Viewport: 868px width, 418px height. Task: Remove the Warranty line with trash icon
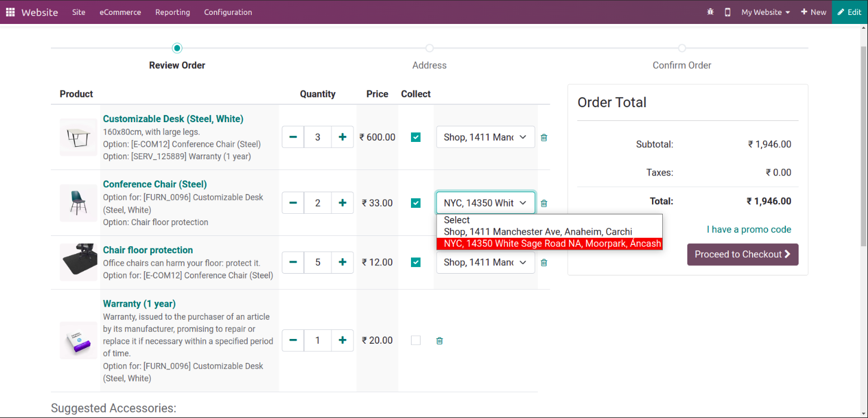point(440,341)
